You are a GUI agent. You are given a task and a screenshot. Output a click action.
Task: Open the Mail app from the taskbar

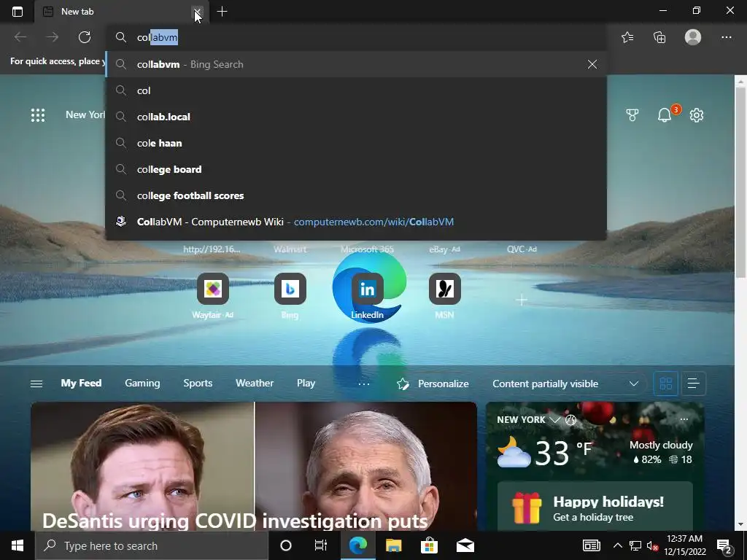465,545
